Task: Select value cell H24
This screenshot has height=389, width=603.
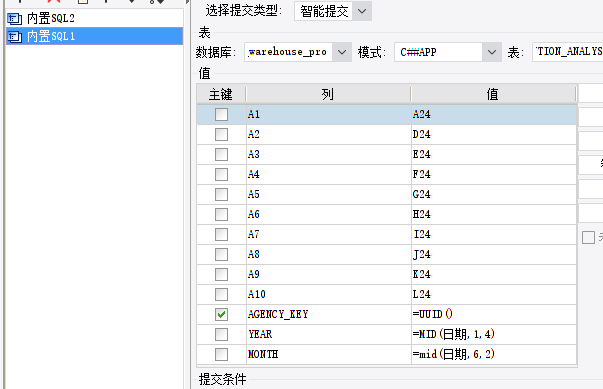Action: coord(493,214)
